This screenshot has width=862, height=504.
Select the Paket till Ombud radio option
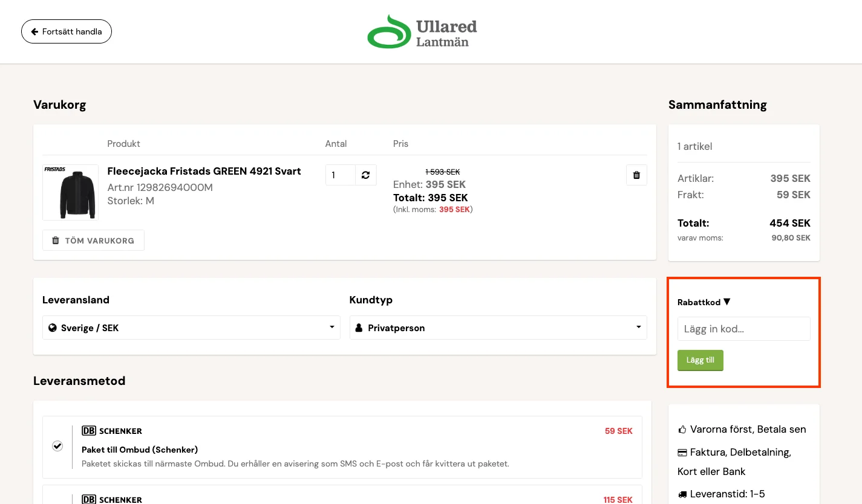pyautogui.click(x=57, y=446)
